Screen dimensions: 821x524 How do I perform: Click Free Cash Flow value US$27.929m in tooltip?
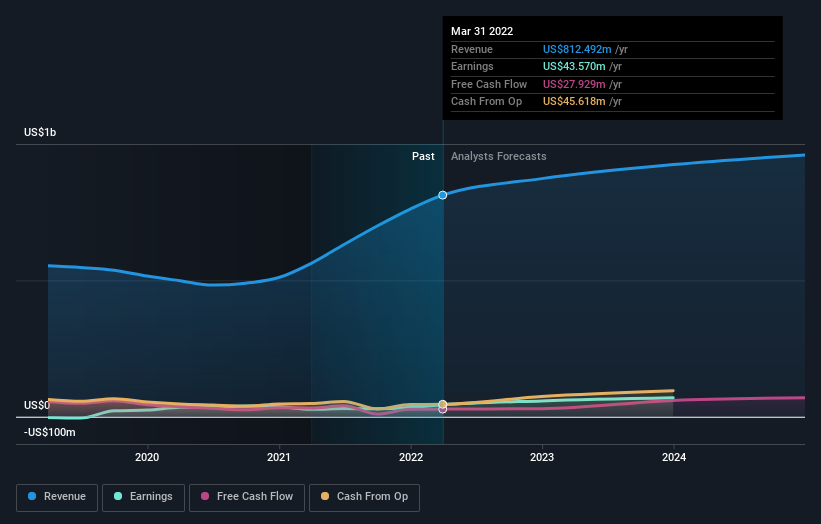574,84
